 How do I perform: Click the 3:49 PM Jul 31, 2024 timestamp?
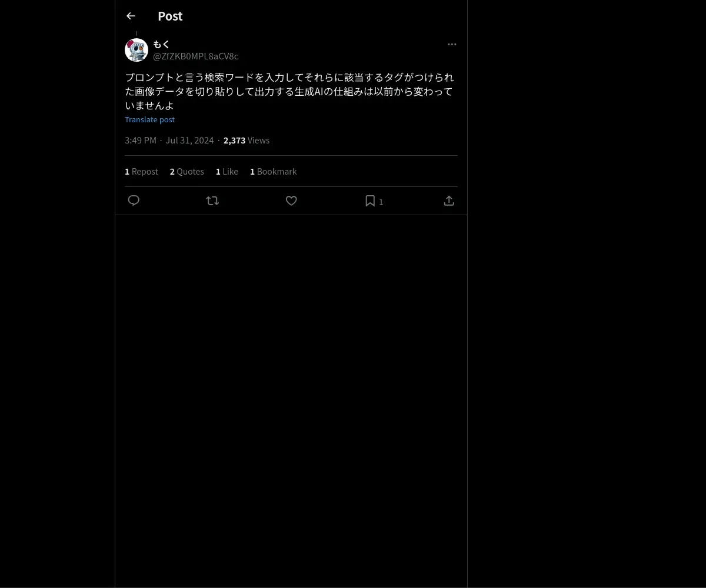click(x=169, y=141)
